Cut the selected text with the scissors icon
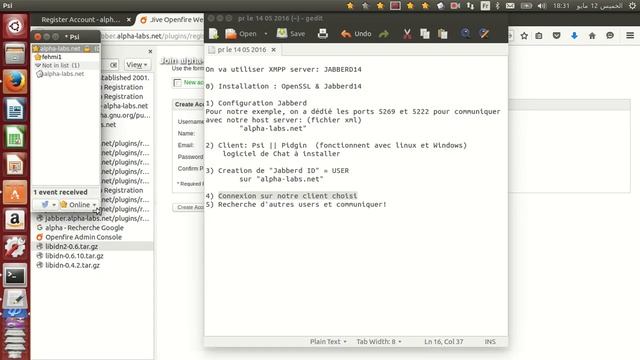Screen dimensions: 640x360 (x=407, y=34)
